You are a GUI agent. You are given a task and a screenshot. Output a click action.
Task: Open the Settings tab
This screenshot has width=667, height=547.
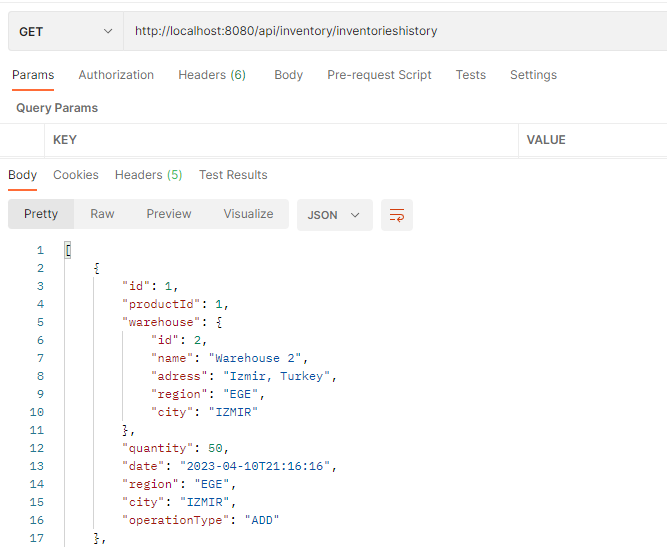(533, 75)
